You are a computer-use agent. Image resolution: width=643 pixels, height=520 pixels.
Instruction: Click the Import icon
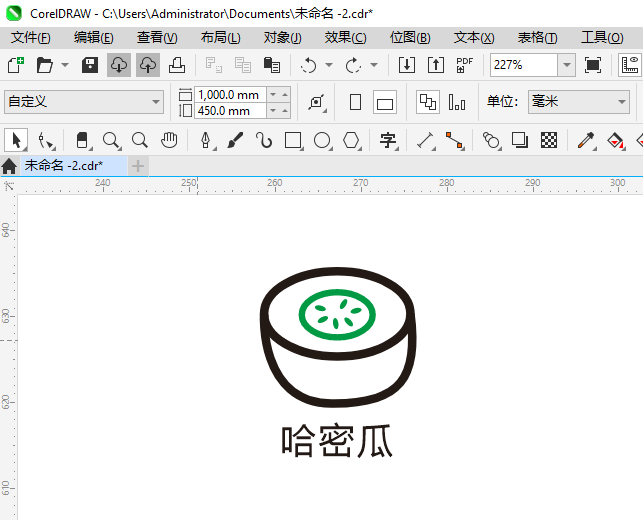click(407, 65)
